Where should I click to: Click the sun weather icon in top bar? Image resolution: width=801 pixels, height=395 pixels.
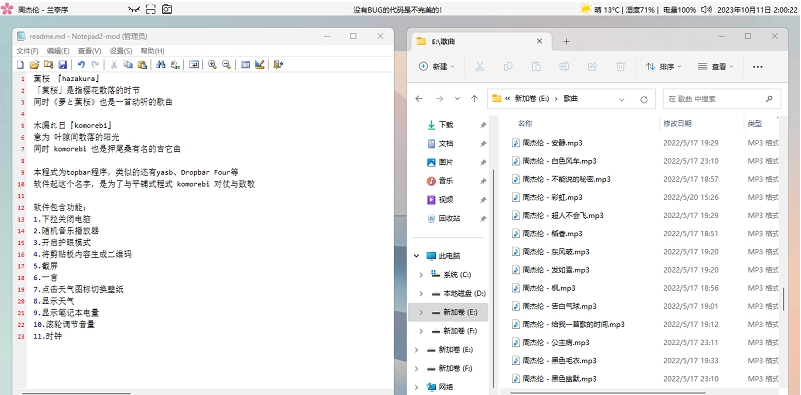(586, 9)
